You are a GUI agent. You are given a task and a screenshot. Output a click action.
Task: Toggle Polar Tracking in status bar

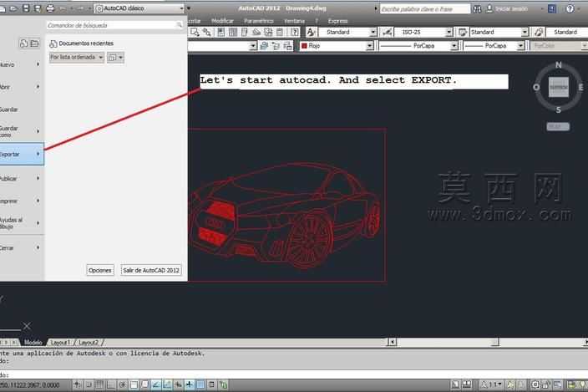click(x=122, y=384)
